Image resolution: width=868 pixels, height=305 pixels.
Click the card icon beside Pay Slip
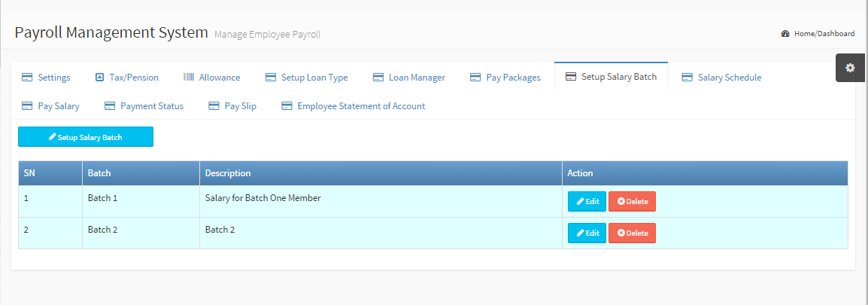214,106
